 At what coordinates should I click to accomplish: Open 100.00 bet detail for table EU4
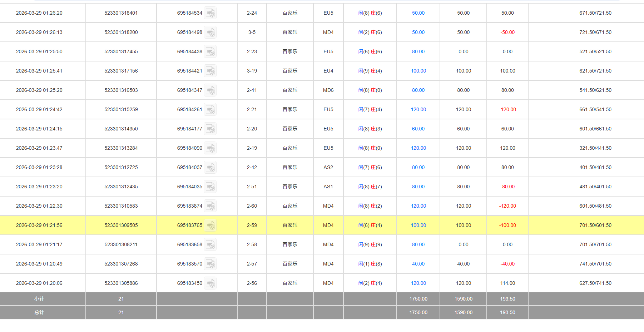pyautogui.click(x=418, y=71)
